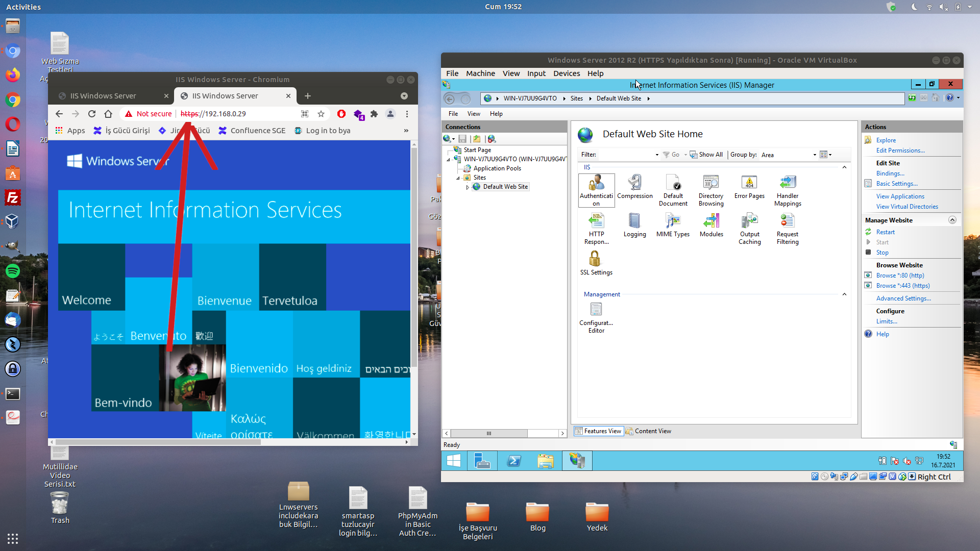Open the Compression feature icon
The height and width of the screenshot is (551, 980).
pyautogui.click(x=634, y=187)
